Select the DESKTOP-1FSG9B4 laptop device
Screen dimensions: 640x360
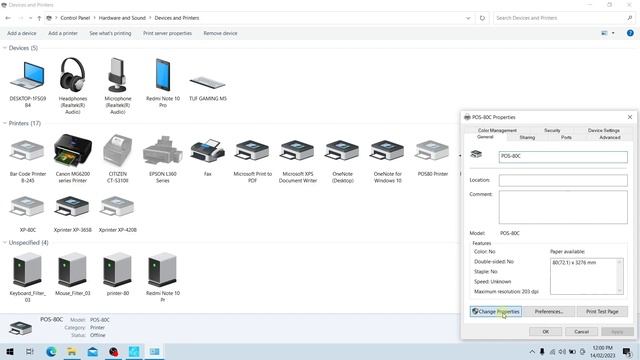27,84
